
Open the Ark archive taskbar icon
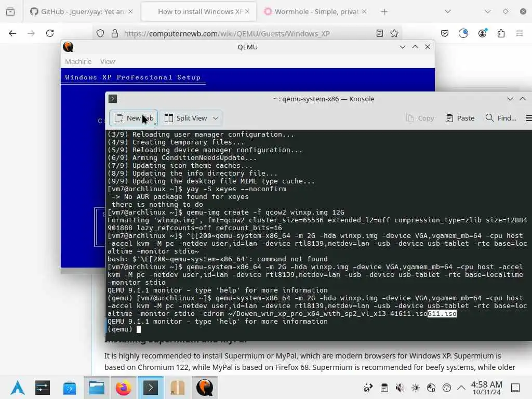coord(178,388)
